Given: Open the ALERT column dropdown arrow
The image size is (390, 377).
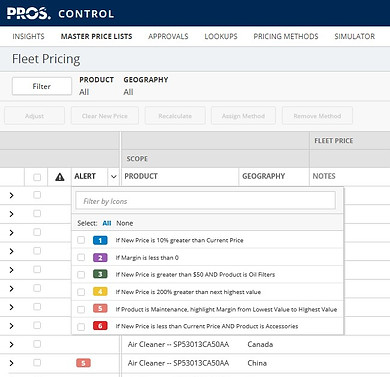Looking at the screenshot, I should [113, 177].
